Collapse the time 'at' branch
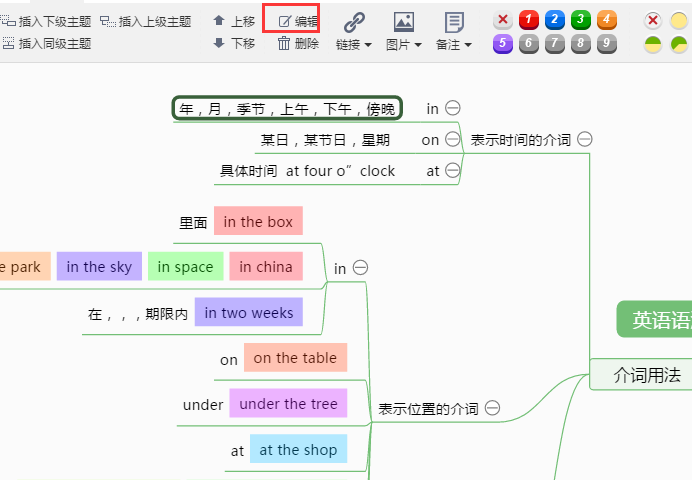Image resolution: width=692 pixels, height=480 pixels. click(x=453, y=170)
